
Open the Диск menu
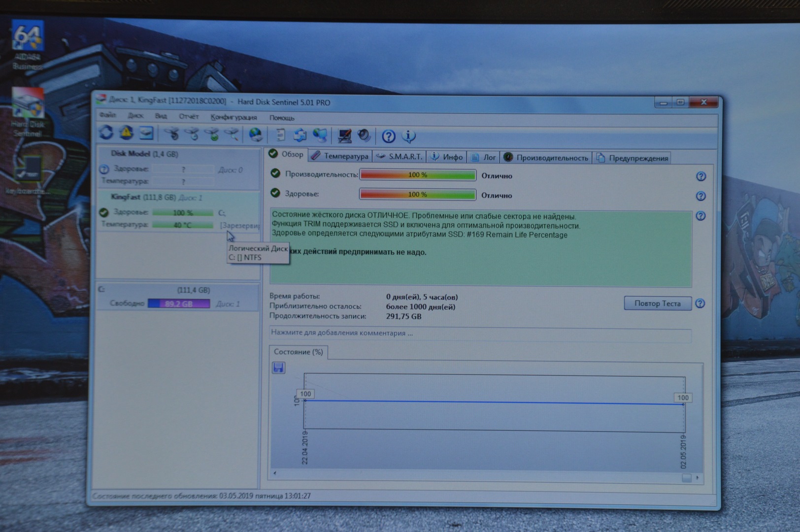135,115
